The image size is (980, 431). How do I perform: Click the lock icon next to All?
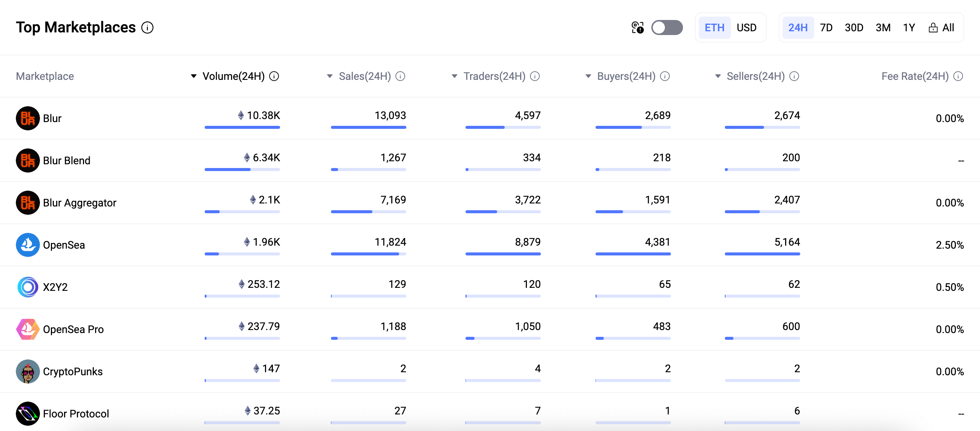933,28
